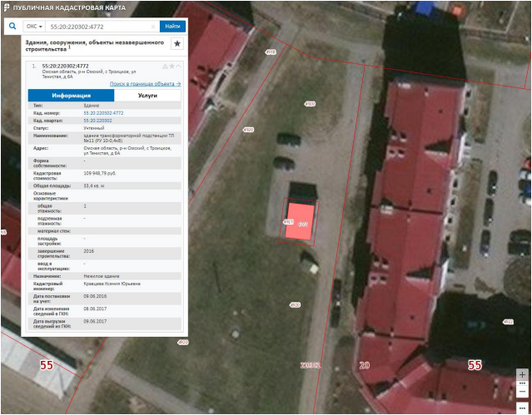This screenshot has height=415, width=532.
Task: Click the zoom out minus button
Action: click(522, 392)
